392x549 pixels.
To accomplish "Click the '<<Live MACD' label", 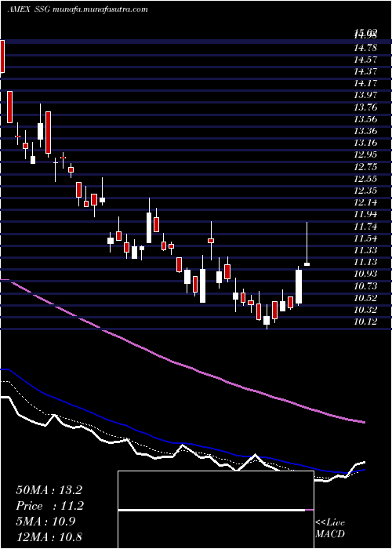I will click(330, 529).
